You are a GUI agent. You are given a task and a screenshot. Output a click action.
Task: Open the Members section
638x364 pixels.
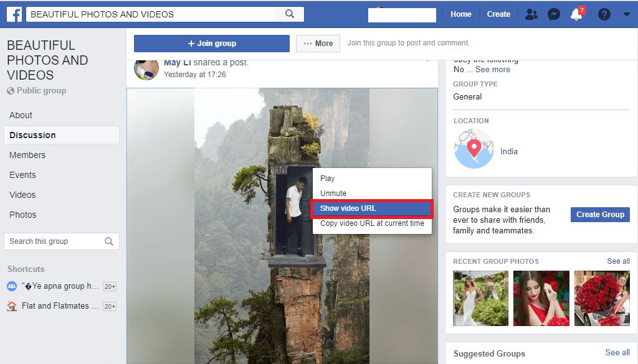point(27,155)
